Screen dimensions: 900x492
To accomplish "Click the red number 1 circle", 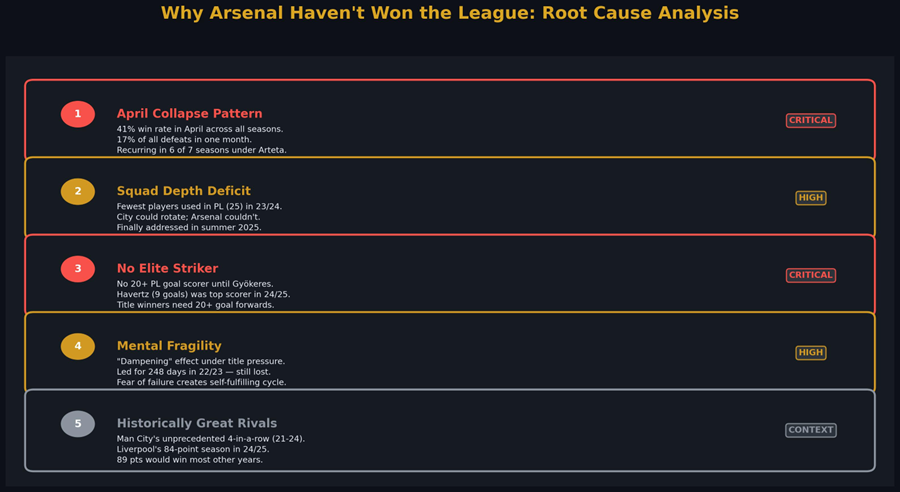I will pyautogui.click(x=78, y=114).
